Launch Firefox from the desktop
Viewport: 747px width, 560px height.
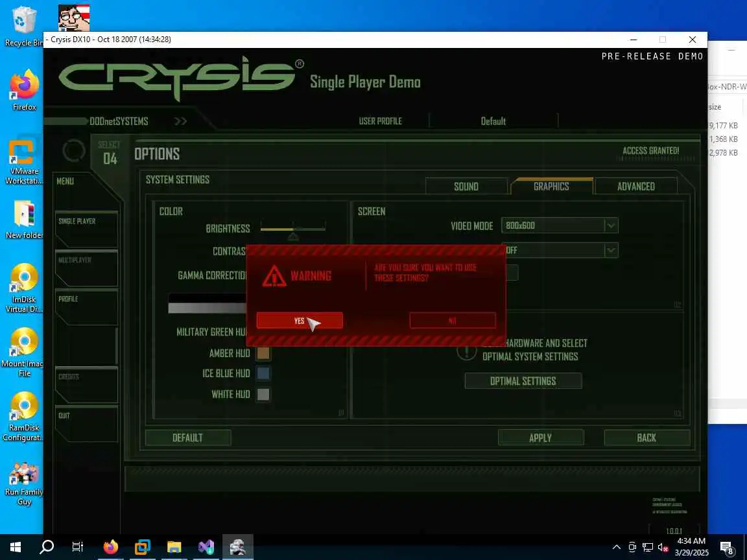24,91
